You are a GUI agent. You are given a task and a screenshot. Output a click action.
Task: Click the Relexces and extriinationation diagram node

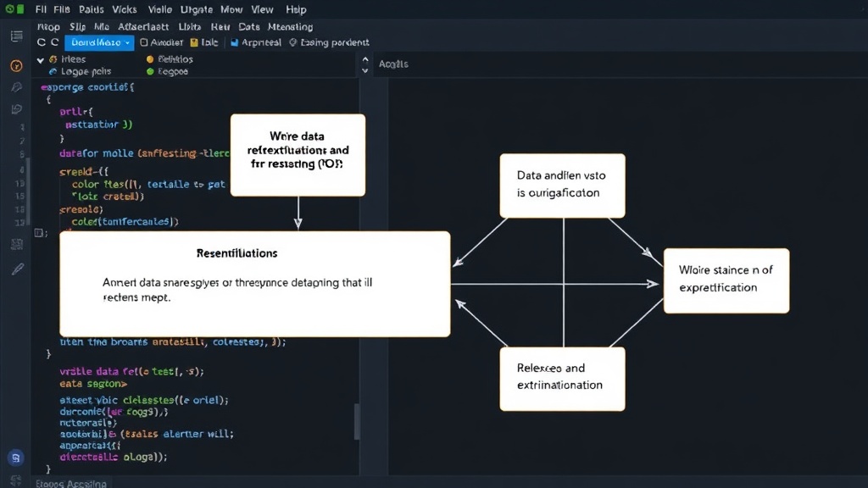(x=563, y=379)
